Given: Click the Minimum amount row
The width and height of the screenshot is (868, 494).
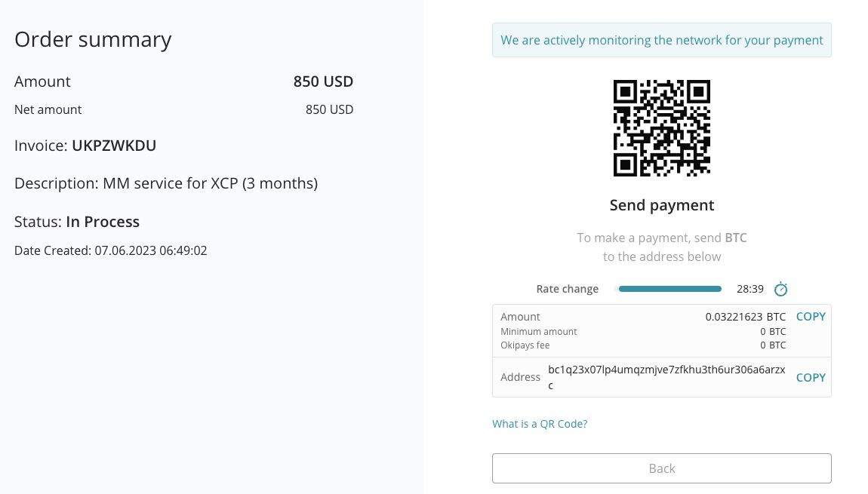Looking at the screenshot, I should click(642, 331).
